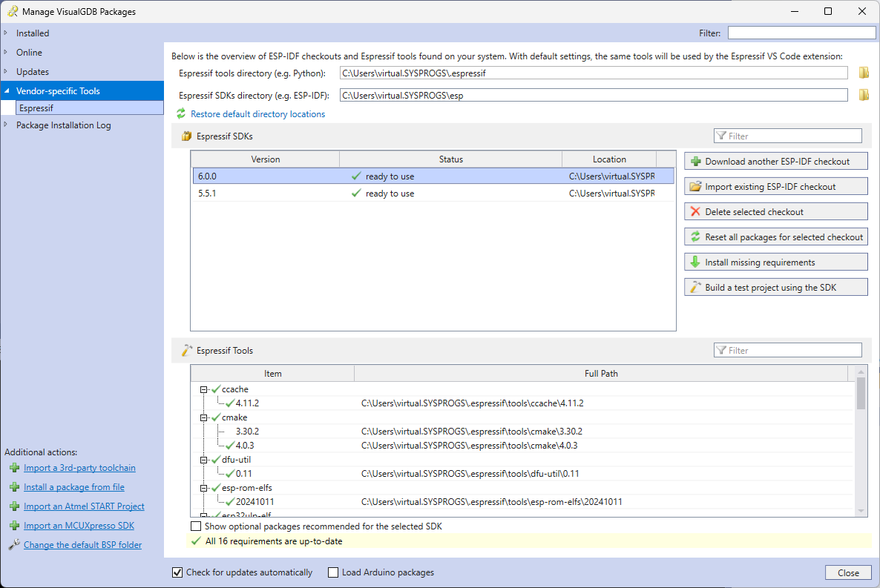Collapse the esp-rom-elfs tree node

pyautogui.click(x=204, y=488)
